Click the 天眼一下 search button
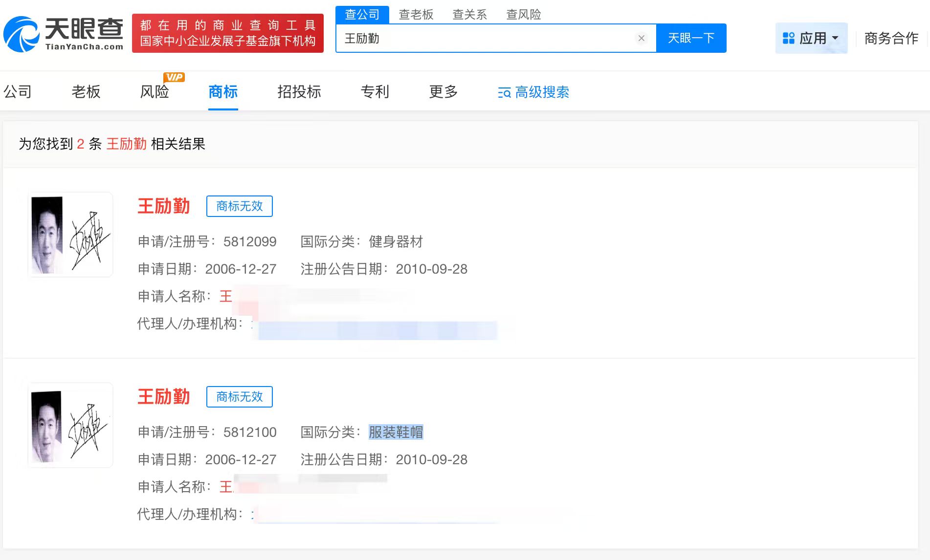The height and width of the screenshot is (560, 930). point(691,38)
